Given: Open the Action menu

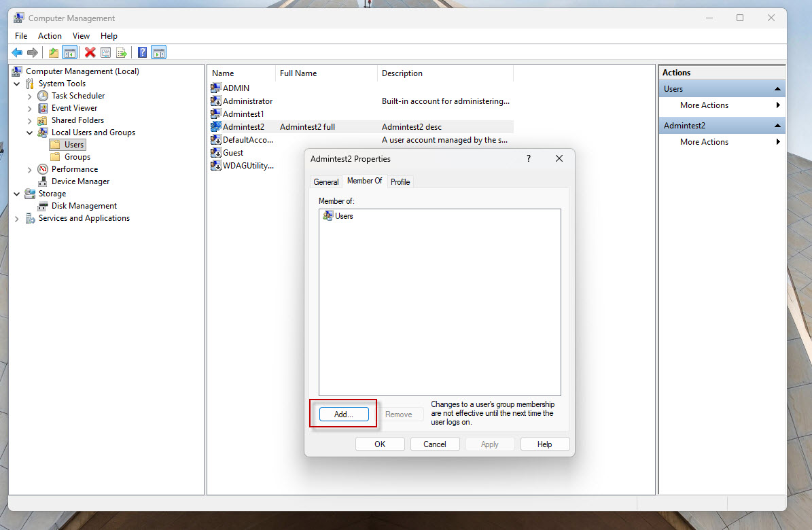Looking at the screenshot, I should pyautogui.click(x=50, y=36).
